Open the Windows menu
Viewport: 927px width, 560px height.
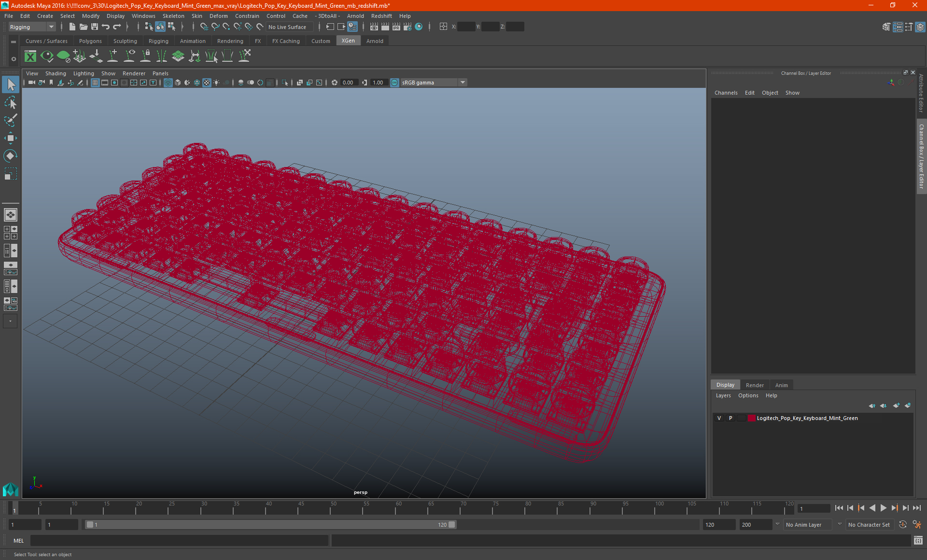(x=143, y=16)
